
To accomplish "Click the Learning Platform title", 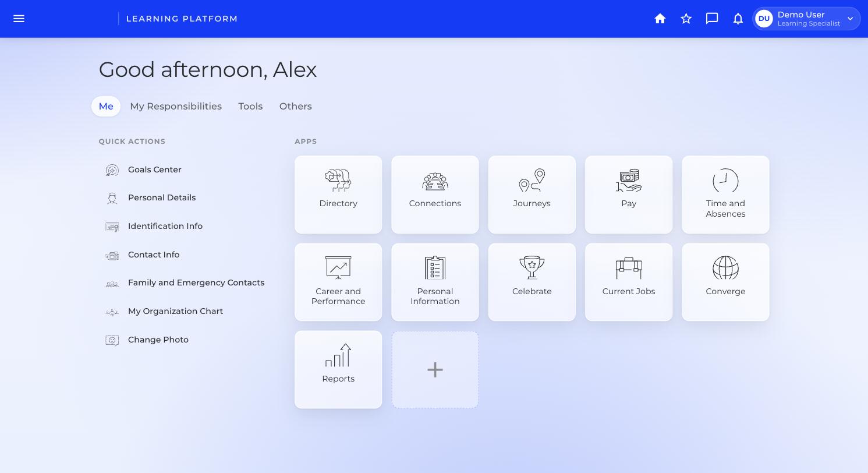I will (182, 19).
